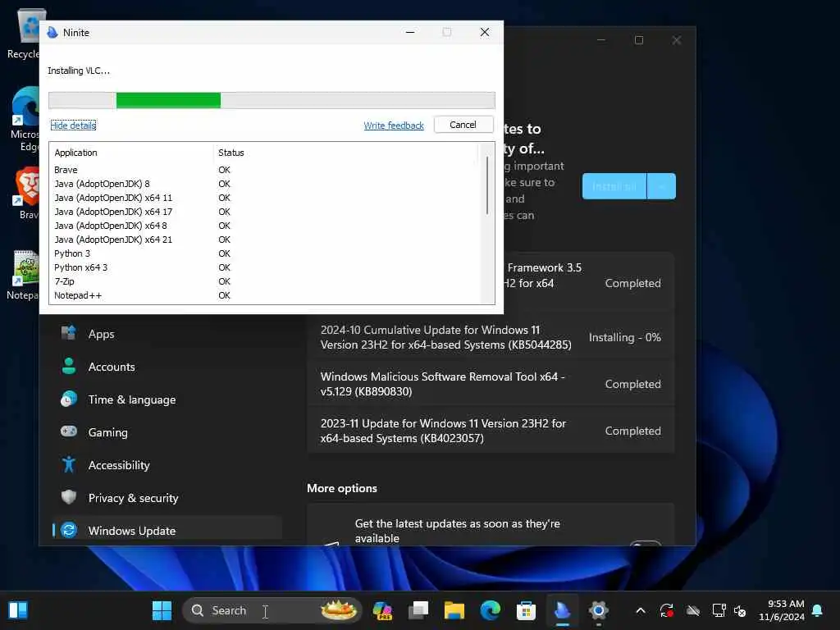This screenshot has height=630, width=840.
Task: Click the Ninite details list scrollbar
Action: pyautogui.click(x=487, y=185)
